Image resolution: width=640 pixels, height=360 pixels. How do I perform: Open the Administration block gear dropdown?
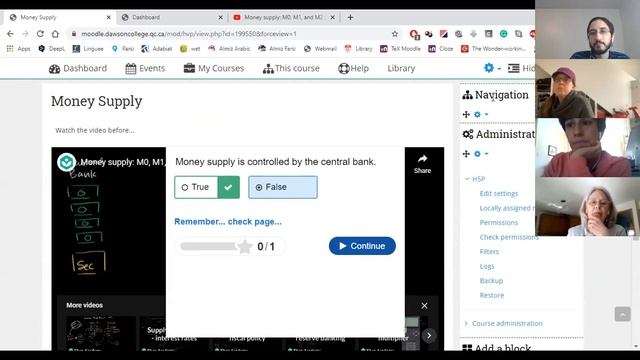coord(480,154)
